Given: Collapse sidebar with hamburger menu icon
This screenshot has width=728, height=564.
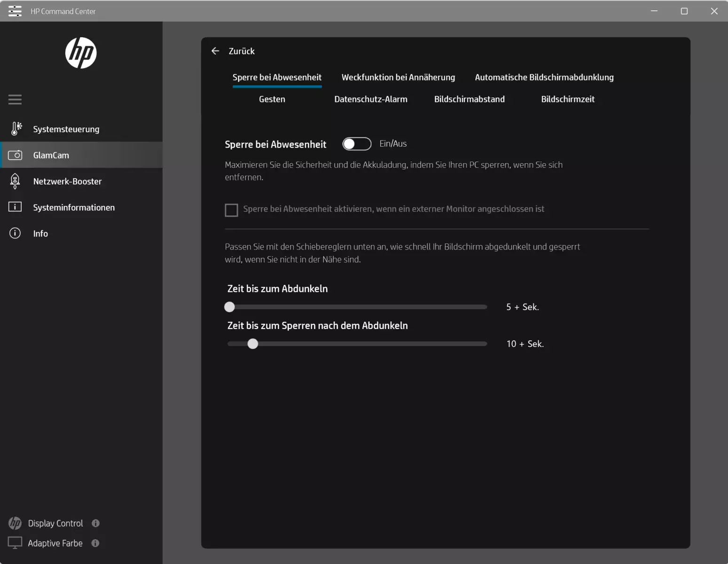Looking at the screenshot, I should click(15, 99).
